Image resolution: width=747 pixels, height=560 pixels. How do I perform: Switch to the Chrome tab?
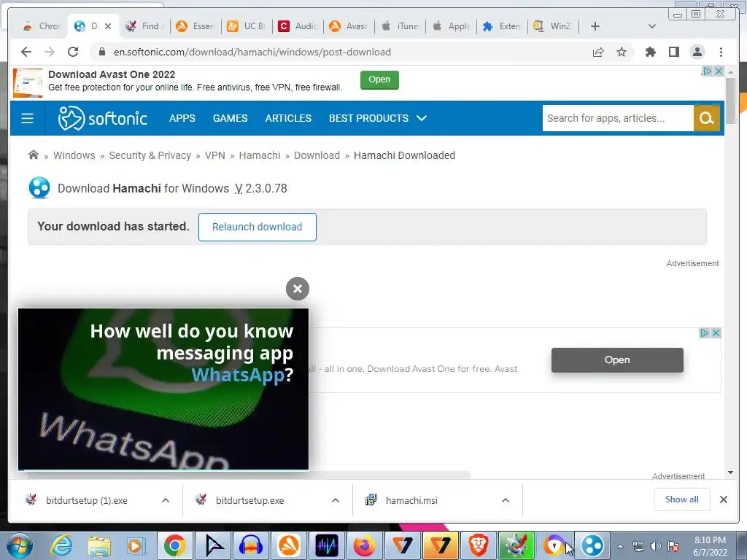click(42, 26)
